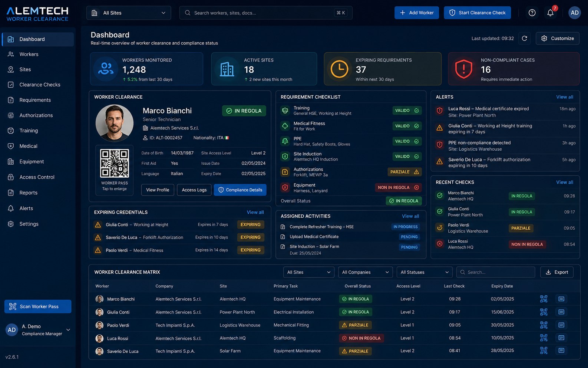588x368 pixels.
Task: Open the All Companies filter dropdown
Action: click(365, 272)
